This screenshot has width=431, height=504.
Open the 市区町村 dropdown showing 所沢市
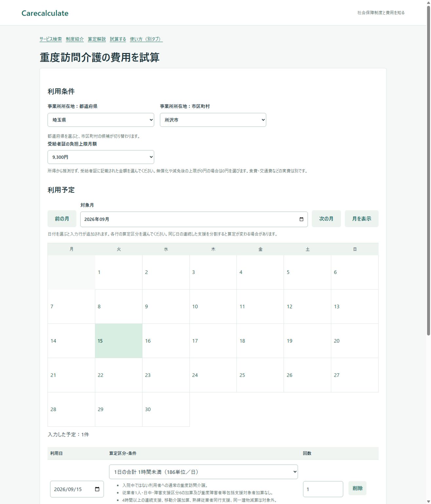pyautogui.click(x=213, y=120)
